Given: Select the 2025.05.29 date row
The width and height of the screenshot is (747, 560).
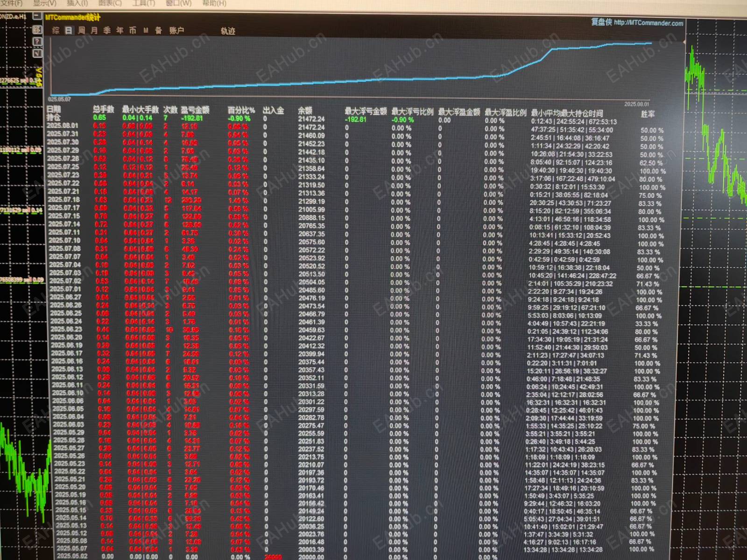Looking at the screenshot, I should pos(68,432).
